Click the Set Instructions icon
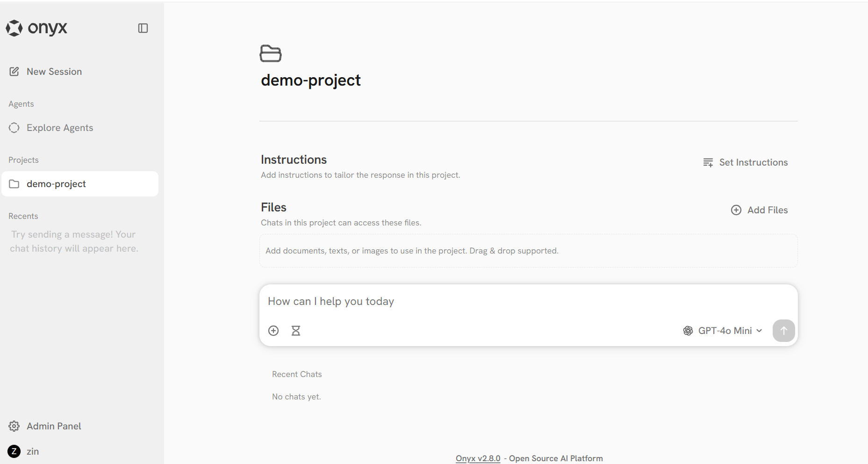 tap(708, 162)
